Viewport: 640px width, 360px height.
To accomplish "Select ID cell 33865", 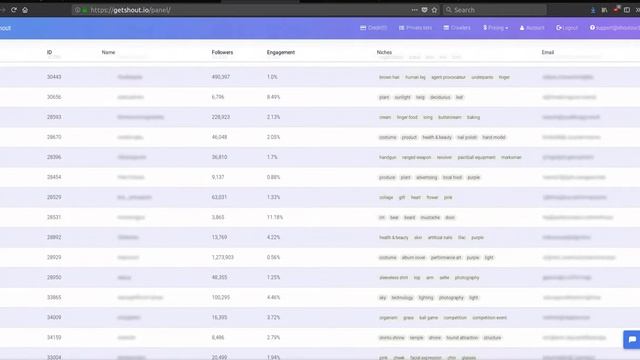I will 54,297.
